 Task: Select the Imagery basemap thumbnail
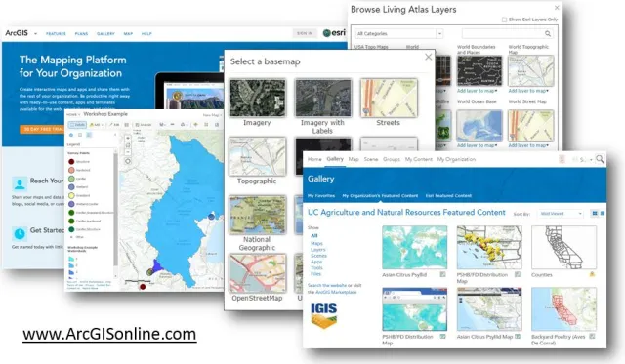[x=258, y=98]
